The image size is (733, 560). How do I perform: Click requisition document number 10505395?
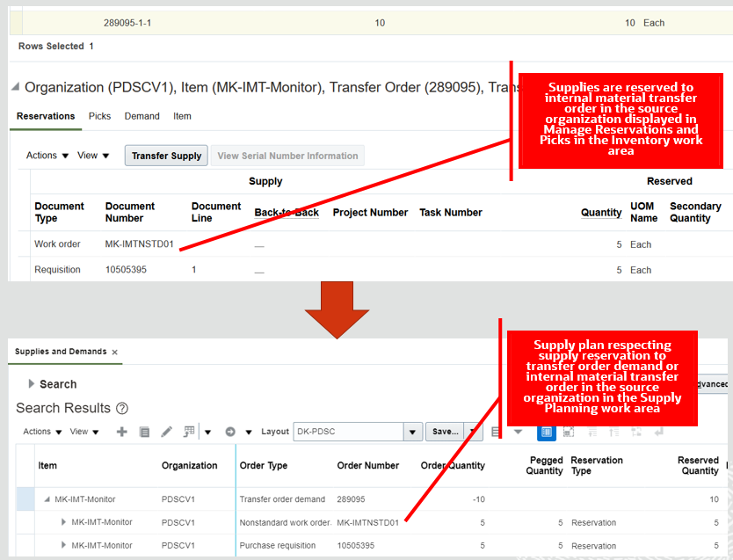126,270
